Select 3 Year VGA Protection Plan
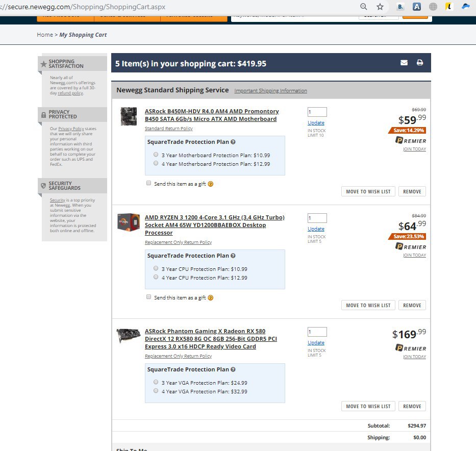This screenshot has width=476, height=451. coord(156,382)
